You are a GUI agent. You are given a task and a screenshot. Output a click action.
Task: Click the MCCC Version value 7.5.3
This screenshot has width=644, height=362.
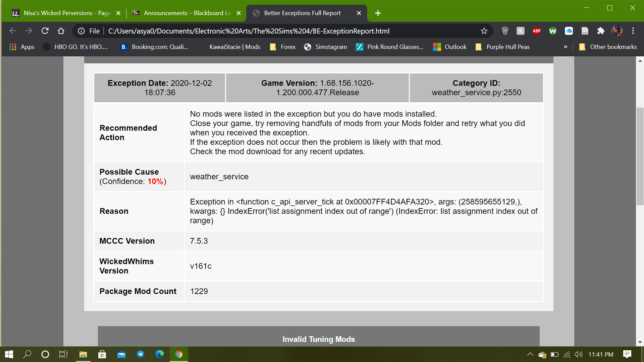click(x=199, y=241)
